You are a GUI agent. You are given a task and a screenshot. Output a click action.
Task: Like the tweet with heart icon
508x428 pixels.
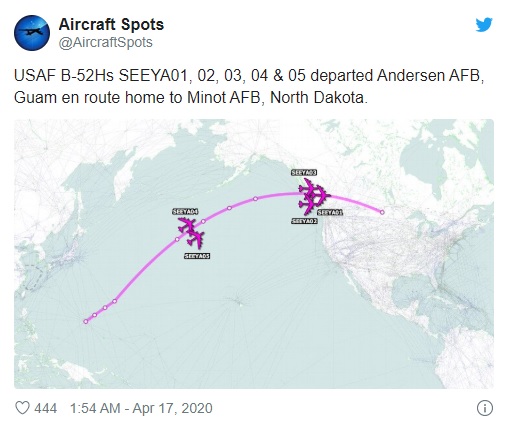[22, 408]
